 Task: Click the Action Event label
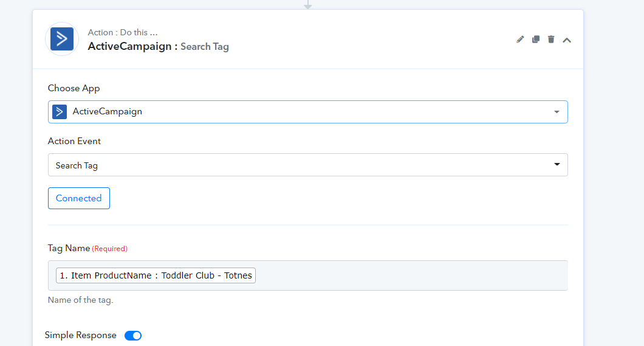[74, 141]
